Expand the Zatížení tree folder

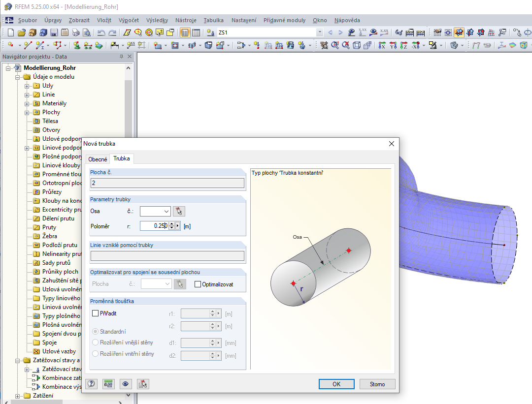[17, 396]
